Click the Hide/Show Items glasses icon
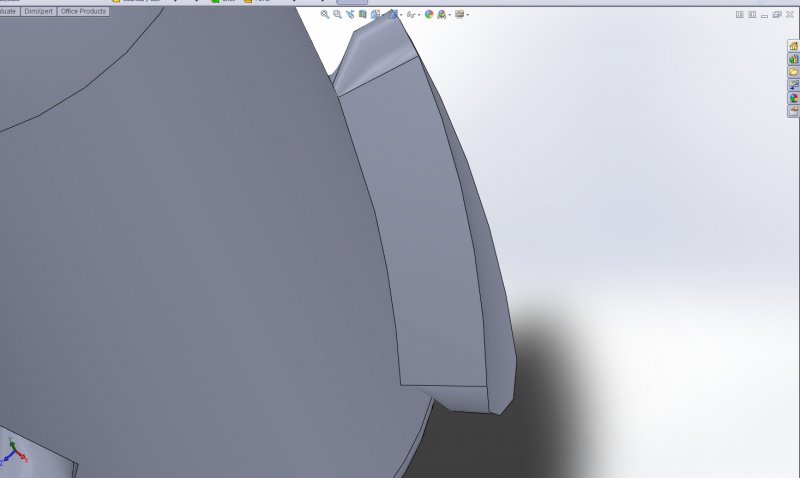The image size is (800, 478). (x=411, y=14)
